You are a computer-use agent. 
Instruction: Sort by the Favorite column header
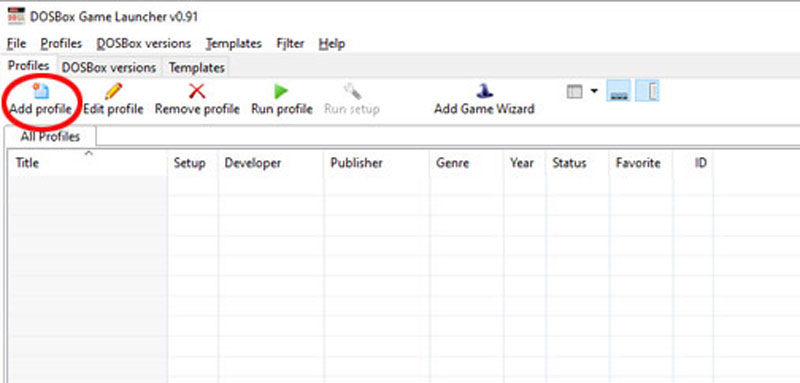pyautogui.click(x=641, y=163)
